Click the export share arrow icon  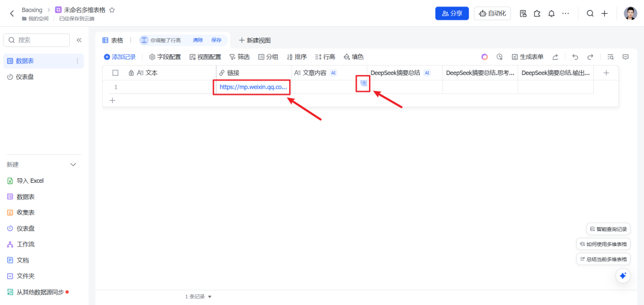pos(555,57)
